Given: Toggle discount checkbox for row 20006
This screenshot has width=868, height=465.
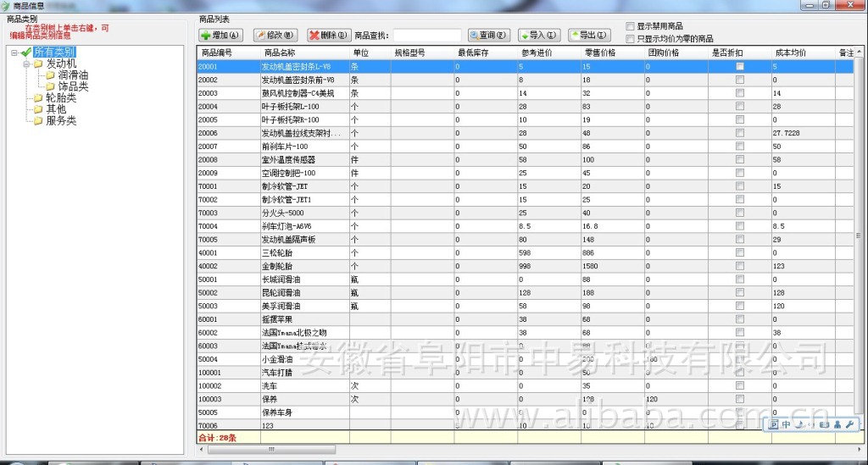Looking at the screenshot, I should [739, 133].
